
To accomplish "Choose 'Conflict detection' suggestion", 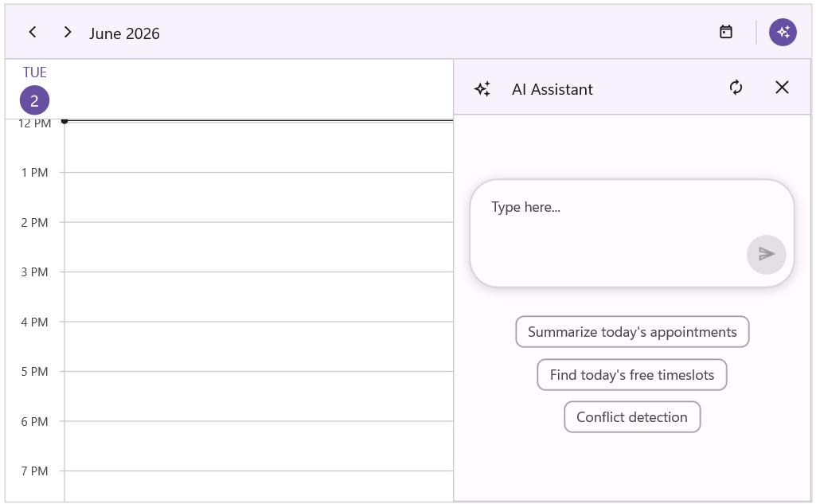I will [632, 417].
